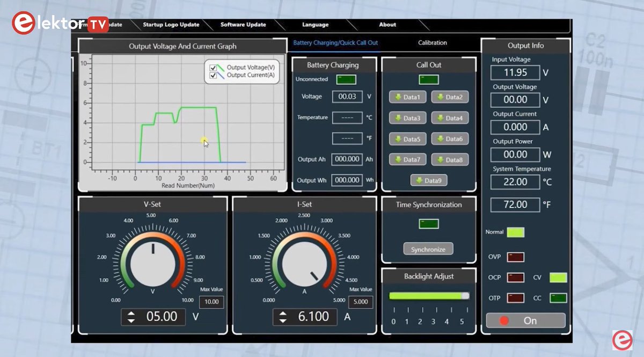Select Battery Charging/Quick Call Out tab
Image resolution: width=644 pixels, height=357 pixels.
point(335,43)
